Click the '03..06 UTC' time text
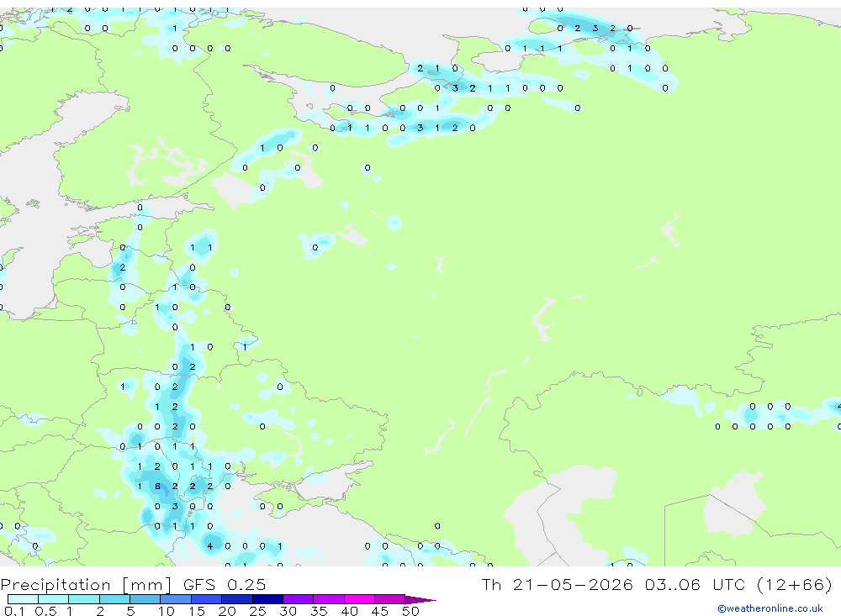This screenshot has width=841, height=616. tap(696, 584)
